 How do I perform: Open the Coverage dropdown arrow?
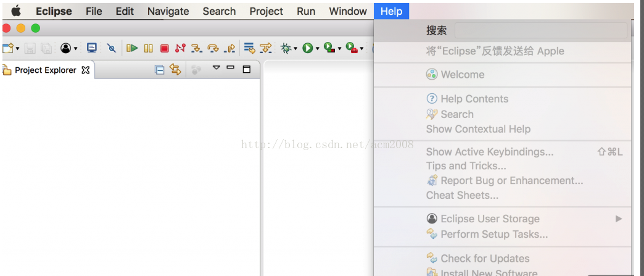coord(340,49)
